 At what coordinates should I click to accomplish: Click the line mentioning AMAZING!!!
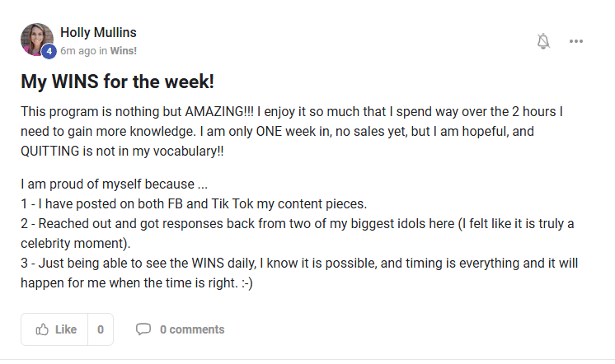(292, 112)
